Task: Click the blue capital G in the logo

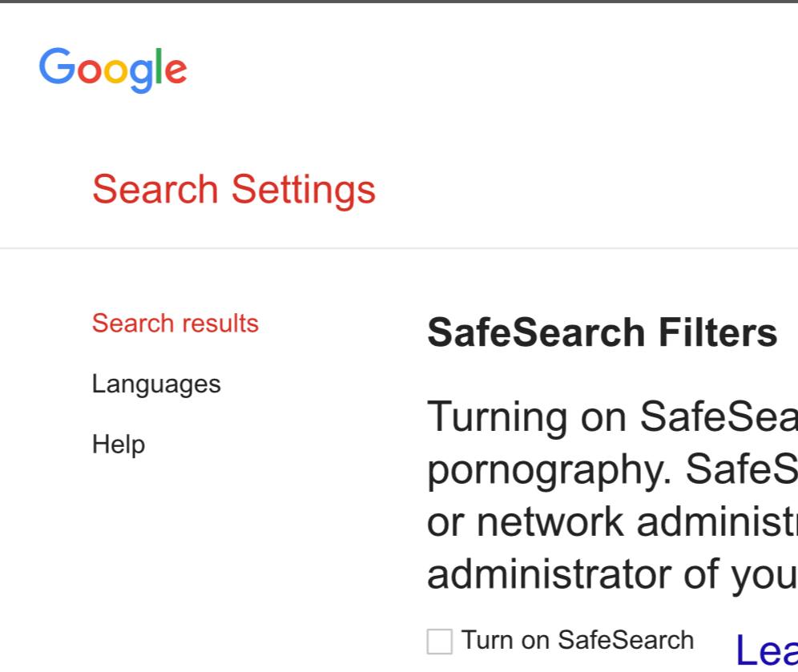Action: pyautogui.click(x=57, y=66)
